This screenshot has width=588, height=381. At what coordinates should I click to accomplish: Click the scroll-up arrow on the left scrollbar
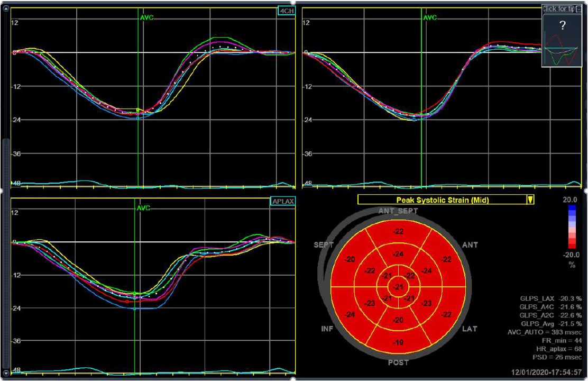coord(5,9)
